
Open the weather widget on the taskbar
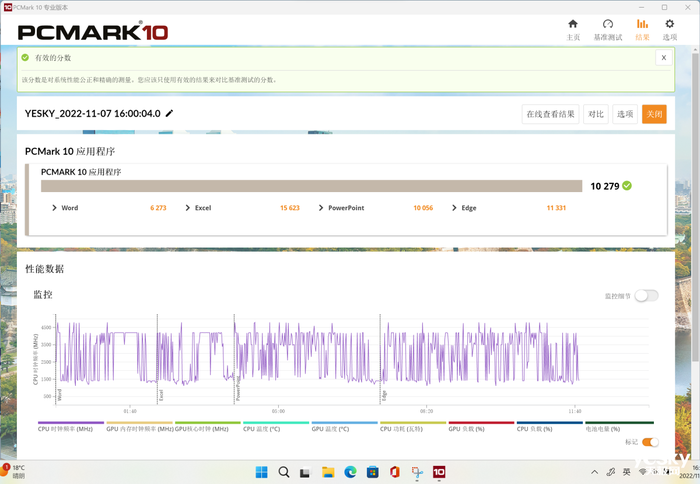tap(13, 471)
